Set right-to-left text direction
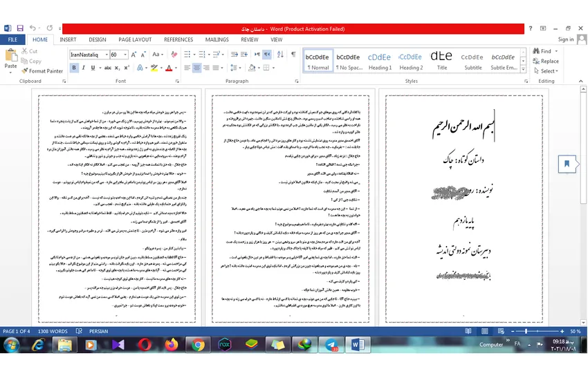This screenshot has height=380, width=588. pyautogui.click(x=267, y=55)
